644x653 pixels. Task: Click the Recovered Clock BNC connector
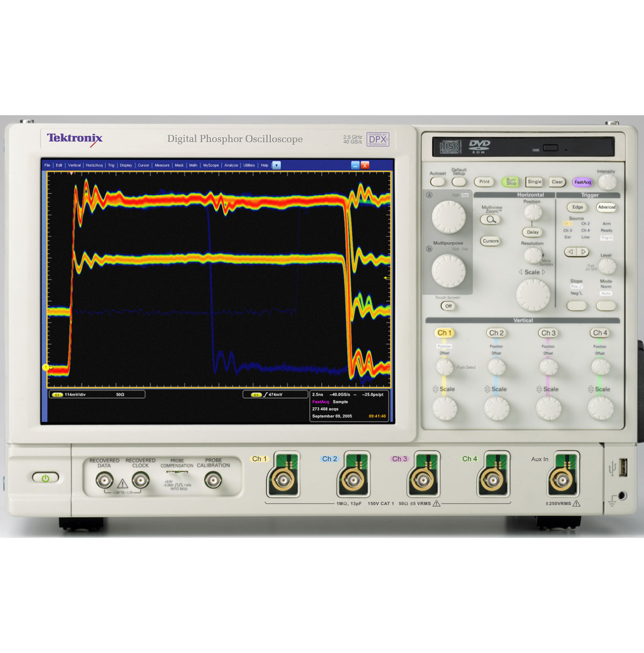[x=140, y=480]
